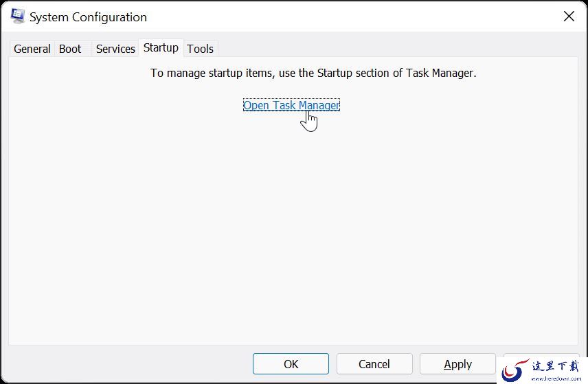Image resolution: width=588 pixels, height=384 pixels.
Task: Click the System Configuration title bar icon
Action: coord(17,16)
